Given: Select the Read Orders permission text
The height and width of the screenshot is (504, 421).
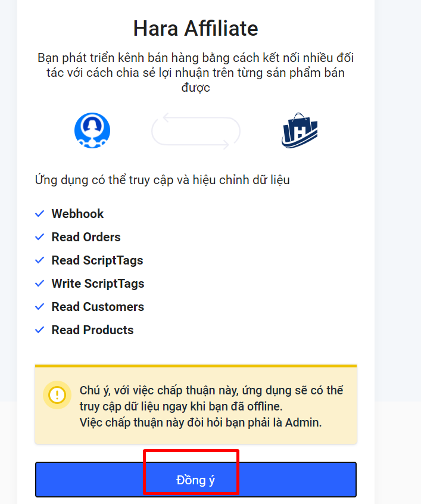Looking at the screenshot, I should (86, 237).
